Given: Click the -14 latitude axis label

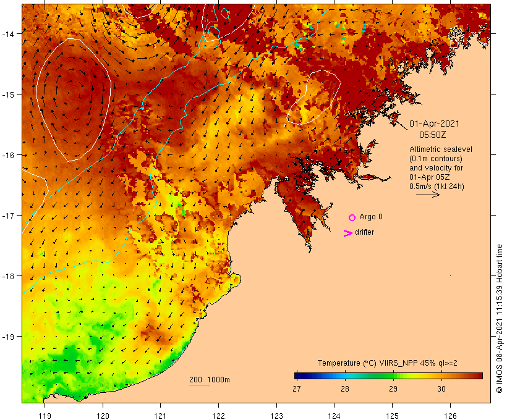Looking at the screenshot, I should click(8, 33).
